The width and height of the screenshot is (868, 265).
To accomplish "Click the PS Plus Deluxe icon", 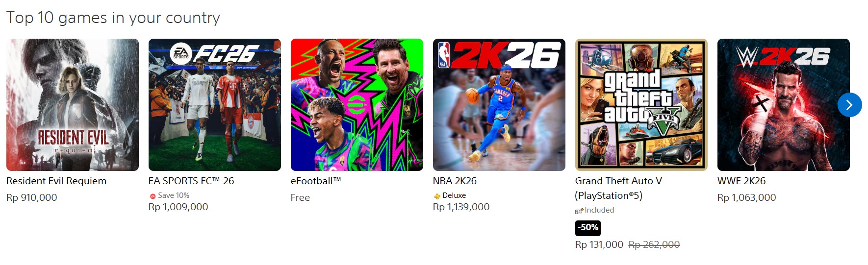I will click(437, 196).
